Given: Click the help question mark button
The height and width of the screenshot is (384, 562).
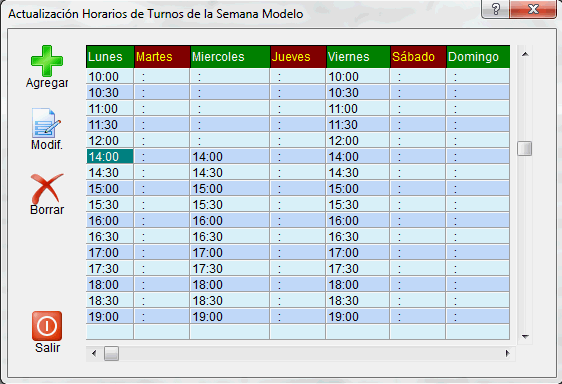Looking at the screenshot, I should click(x=495, y=9).
